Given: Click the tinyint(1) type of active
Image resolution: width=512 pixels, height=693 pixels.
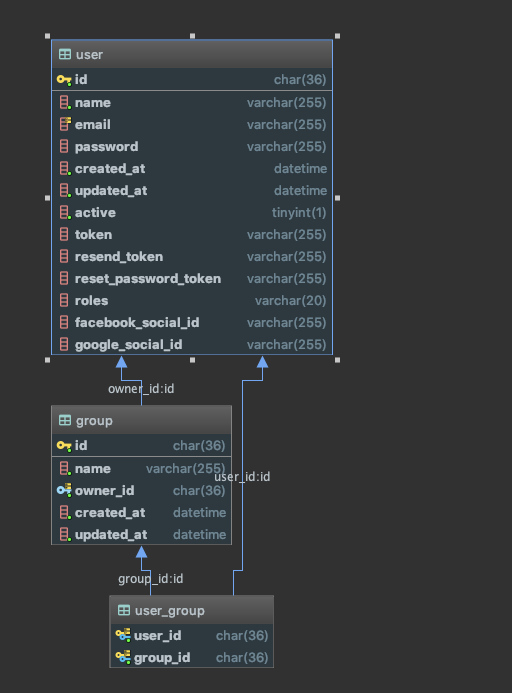Looking at the screenshot, I should [299, 213].
